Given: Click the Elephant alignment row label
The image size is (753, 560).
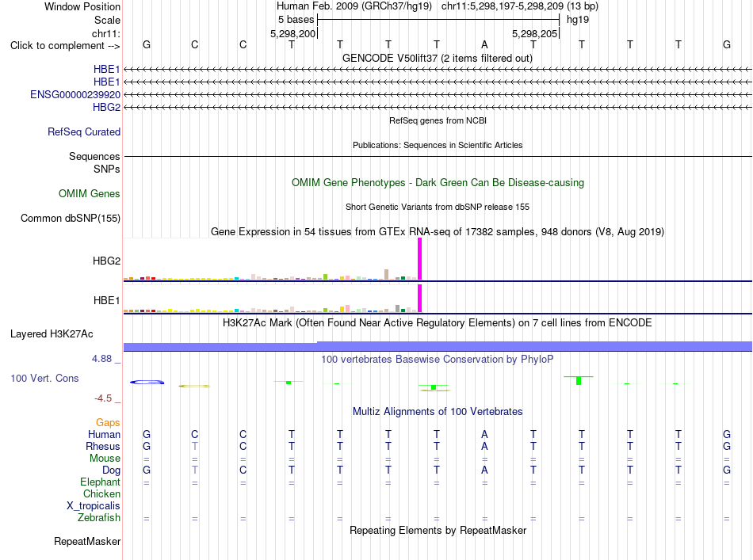Looking at the screenshot, I should pos(100,482).
